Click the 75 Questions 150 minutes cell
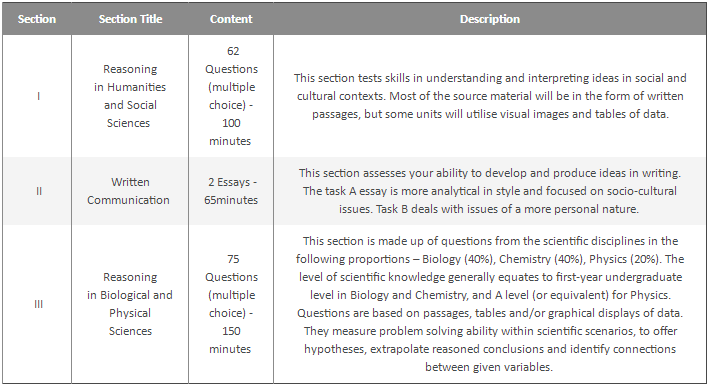 click(231, 304)
